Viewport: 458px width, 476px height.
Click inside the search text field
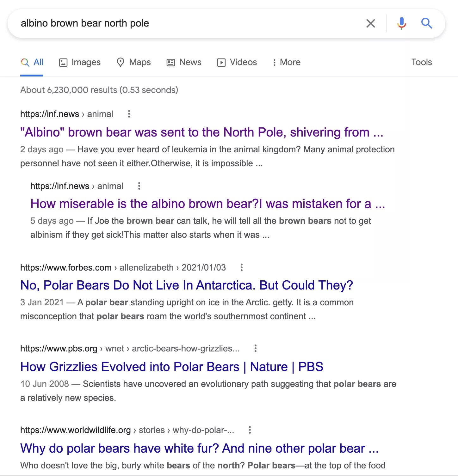pyautogui.click(x=190, y=23)
